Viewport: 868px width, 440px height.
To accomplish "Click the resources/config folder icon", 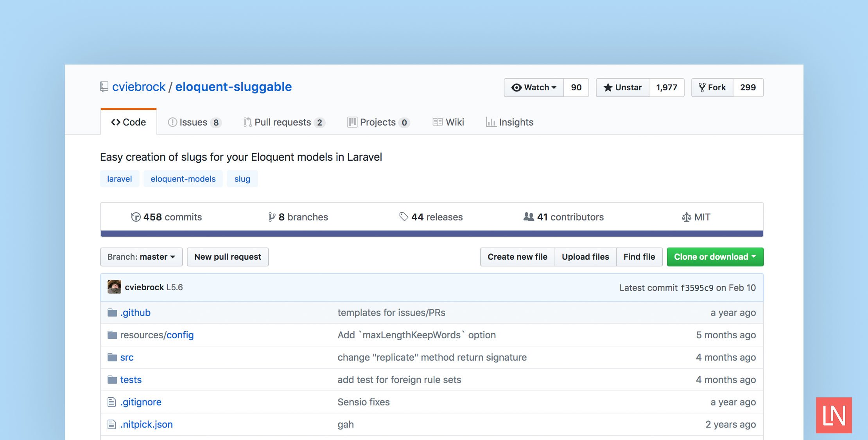I will pos(112,335).
